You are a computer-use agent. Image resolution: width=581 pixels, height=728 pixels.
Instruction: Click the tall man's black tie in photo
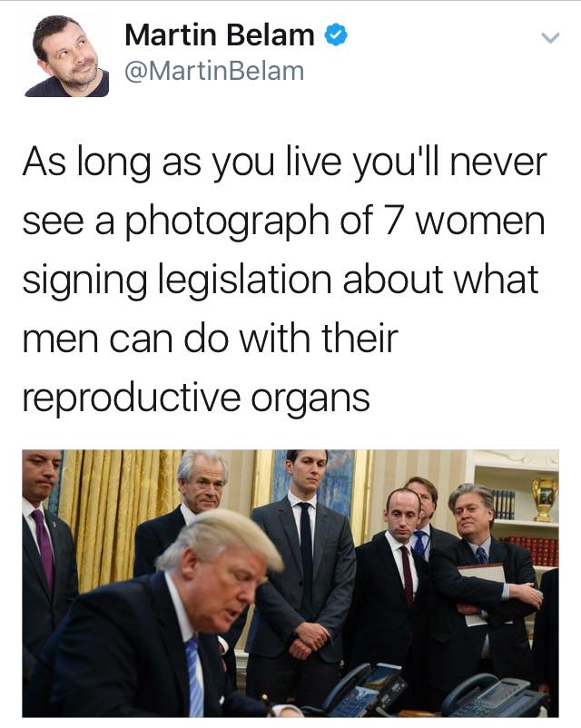(x=306, y=553)
